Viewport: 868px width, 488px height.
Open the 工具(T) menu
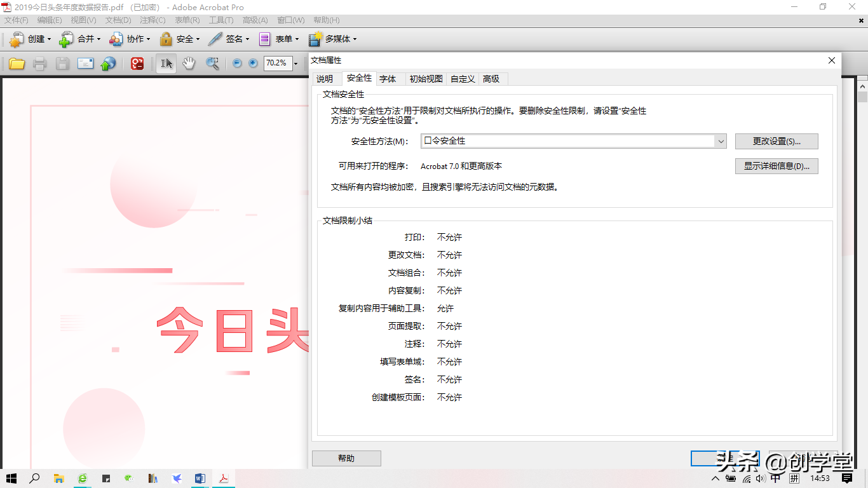pos(221,20)
